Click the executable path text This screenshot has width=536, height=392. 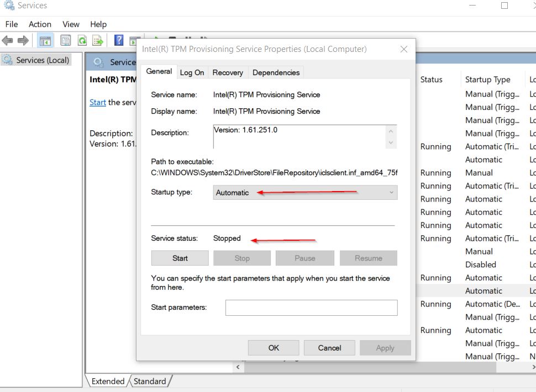point(274,173)
